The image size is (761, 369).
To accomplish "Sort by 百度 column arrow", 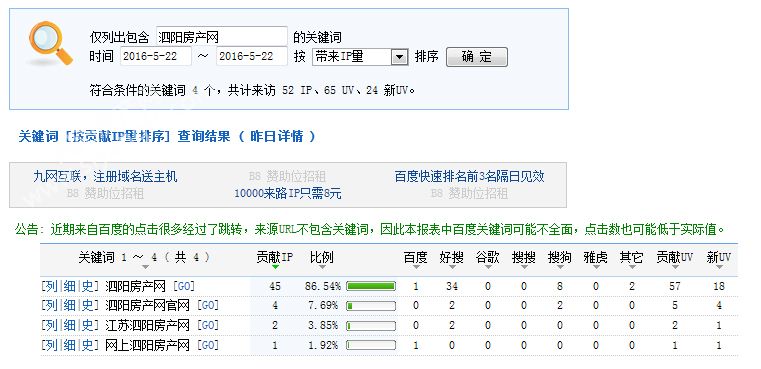I will [x=416, y=267].
